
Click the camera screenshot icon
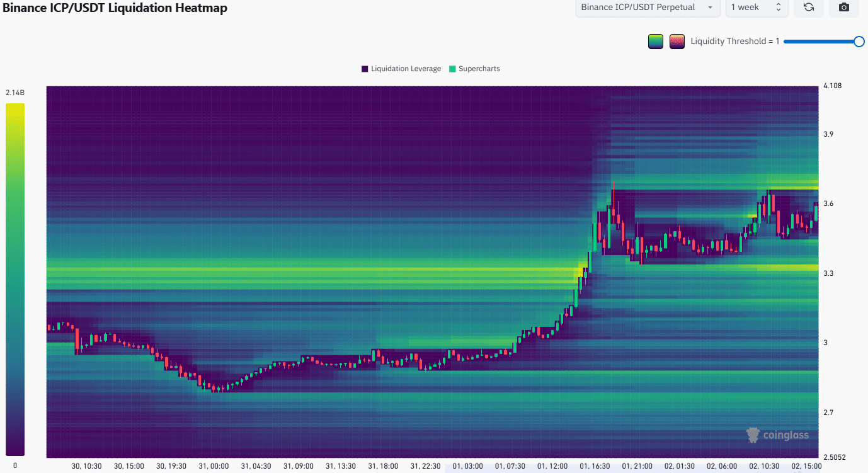click(844, 8)
